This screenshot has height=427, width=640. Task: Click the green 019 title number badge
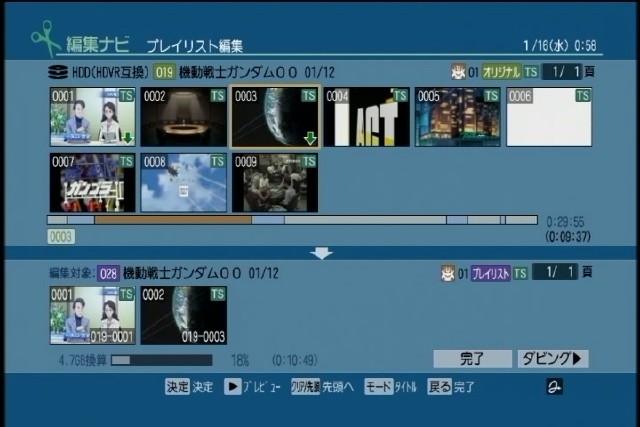pyautogui.click(x=164, y=72)
